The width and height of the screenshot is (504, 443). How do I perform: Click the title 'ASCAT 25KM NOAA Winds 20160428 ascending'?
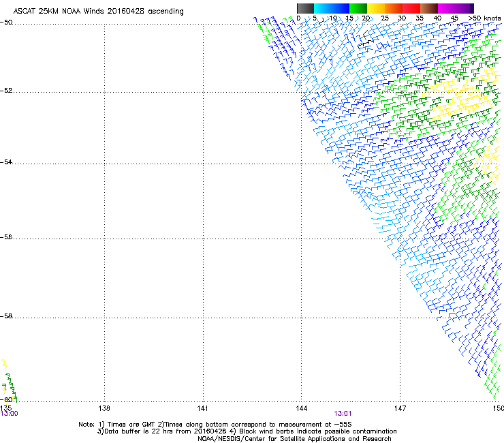tap(98, 12)
